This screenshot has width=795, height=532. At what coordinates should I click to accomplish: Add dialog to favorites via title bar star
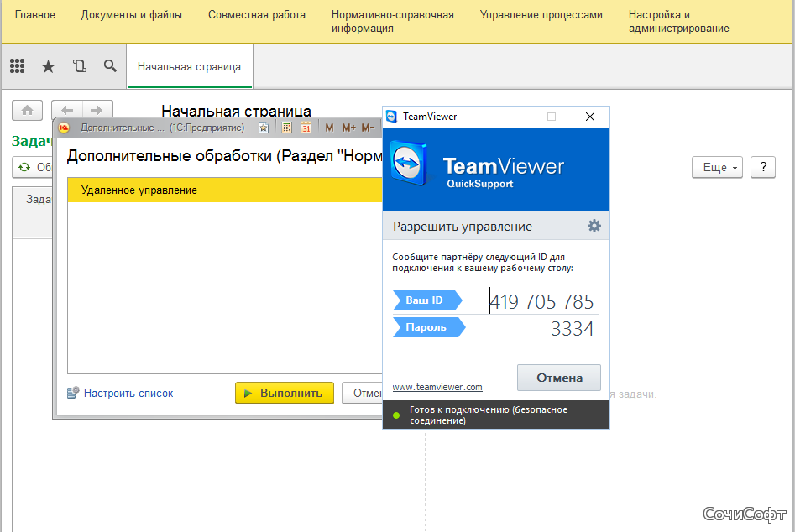pos(263,128)
